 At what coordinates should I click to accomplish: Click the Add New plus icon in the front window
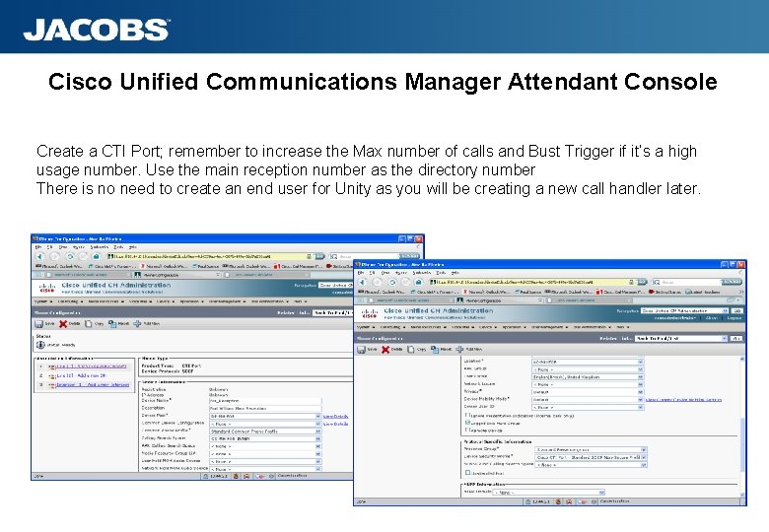459,350
